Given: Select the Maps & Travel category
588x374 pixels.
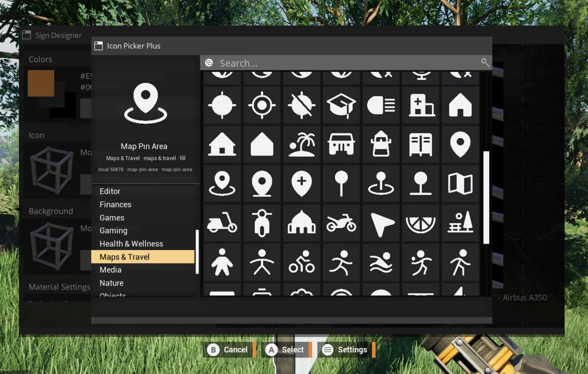Looking at the screenshot, I should coord(143,257).
